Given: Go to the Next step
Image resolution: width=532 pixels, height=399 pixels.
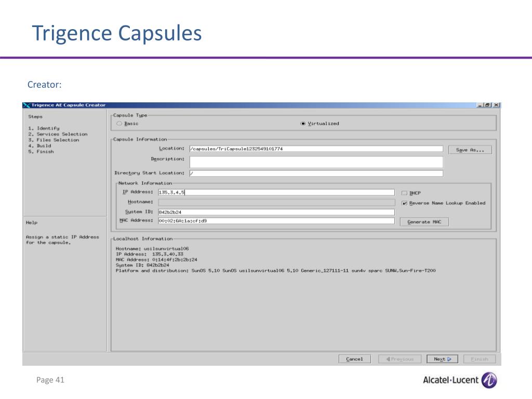Looking at the screenshot, I should click(x=443, y=359).
